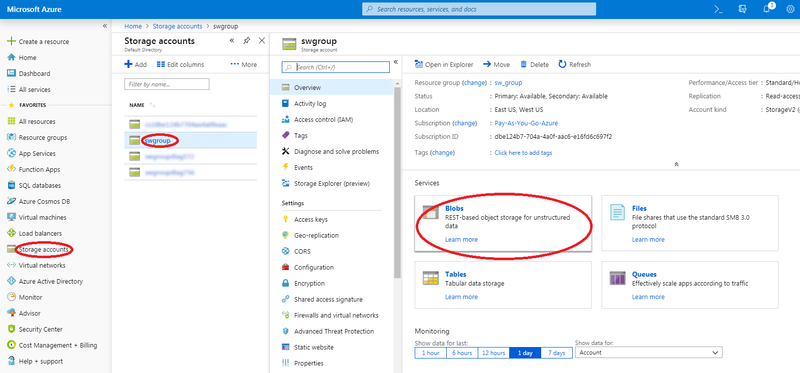Close the Storage accounts blade

tap(262, 41)
